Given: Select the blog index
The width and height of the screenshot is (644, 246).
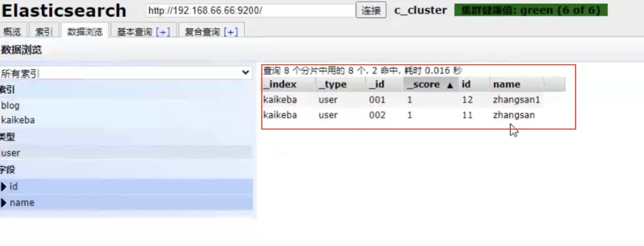Looking at the screenshot, I should (x=11, y=106).
